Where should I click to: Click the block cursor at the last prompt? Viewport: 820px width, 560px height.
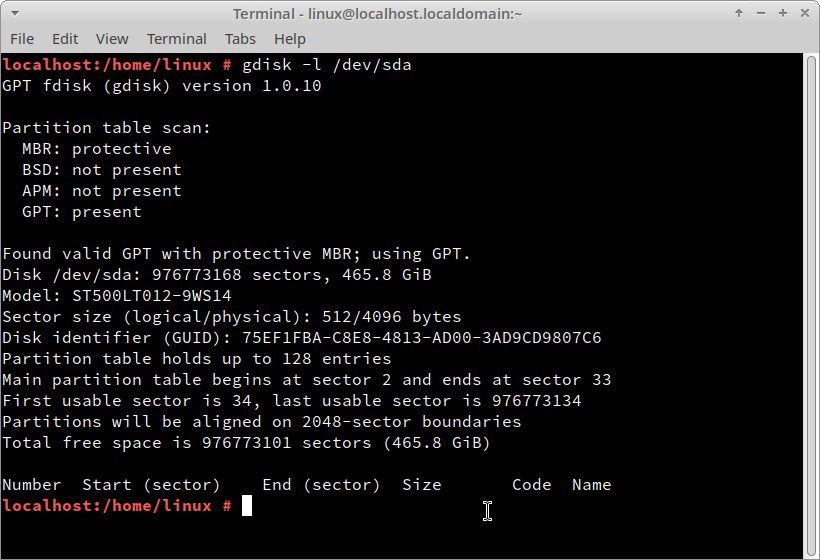pos(247,506)
